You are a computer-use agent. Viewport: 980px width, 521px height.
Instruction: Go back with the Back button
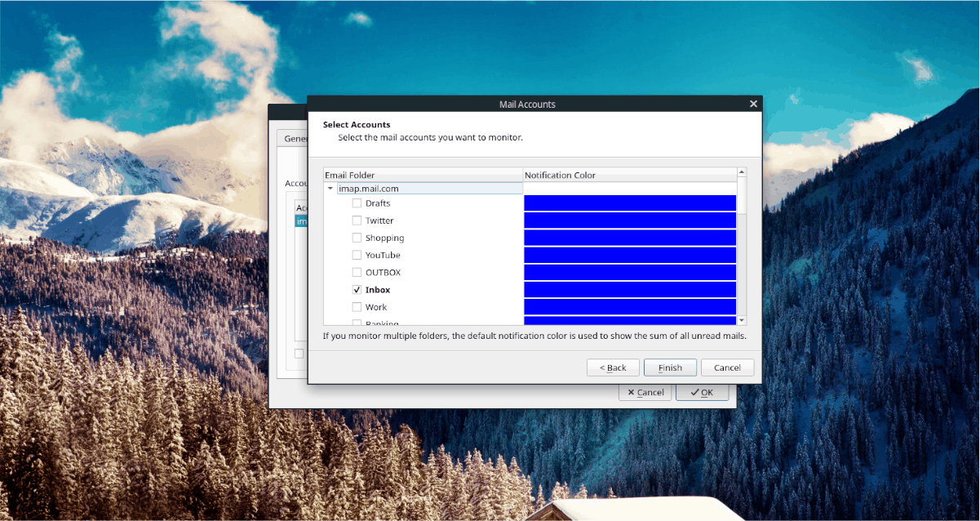tap(613, 367)
